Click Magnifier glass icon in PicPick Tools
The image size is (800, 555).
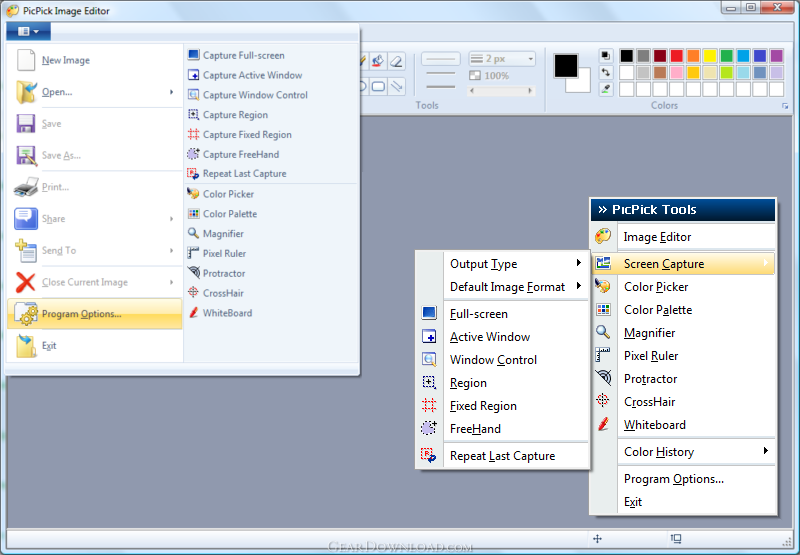click(x=603, y=332)
